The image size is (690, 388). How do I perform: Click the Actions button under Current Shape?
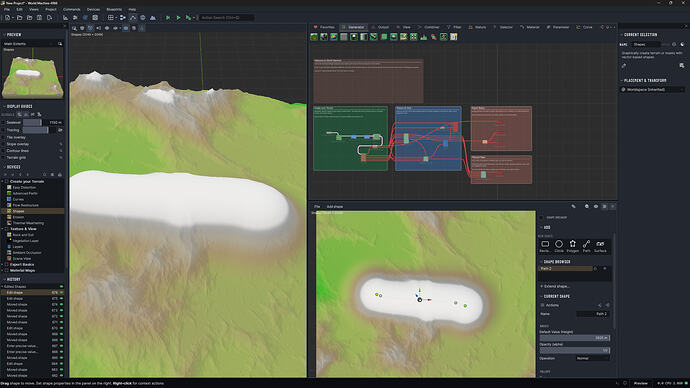pyautogui.click(x=550, y=305)
